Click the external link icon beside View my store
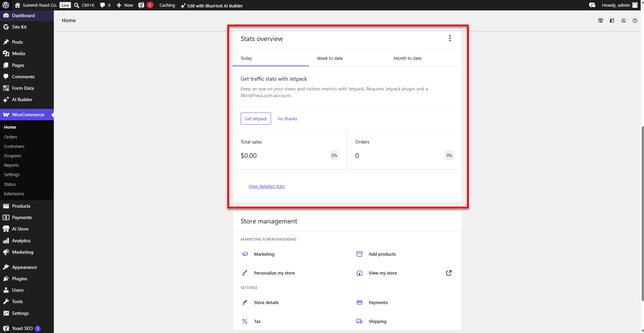The width and height of the screenshot is (644, 333). 449,273
